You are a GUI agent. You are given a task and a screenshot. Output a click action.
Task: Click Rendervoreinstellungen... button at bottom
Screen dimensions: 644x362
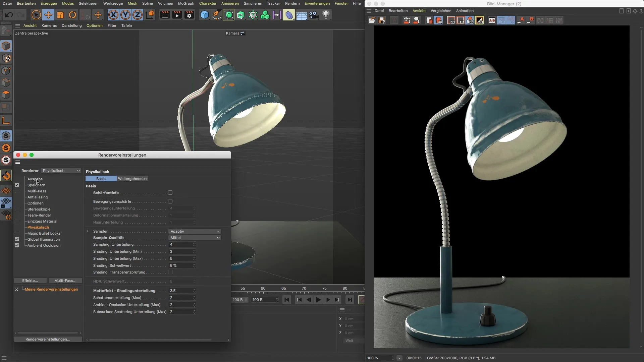click(48, 339)
